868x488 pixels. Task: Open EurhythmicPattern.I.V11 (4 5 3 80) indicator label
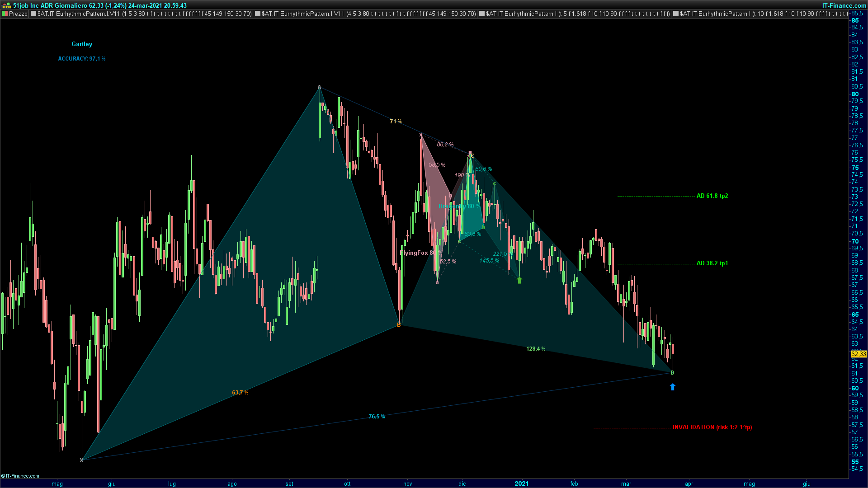369,14
